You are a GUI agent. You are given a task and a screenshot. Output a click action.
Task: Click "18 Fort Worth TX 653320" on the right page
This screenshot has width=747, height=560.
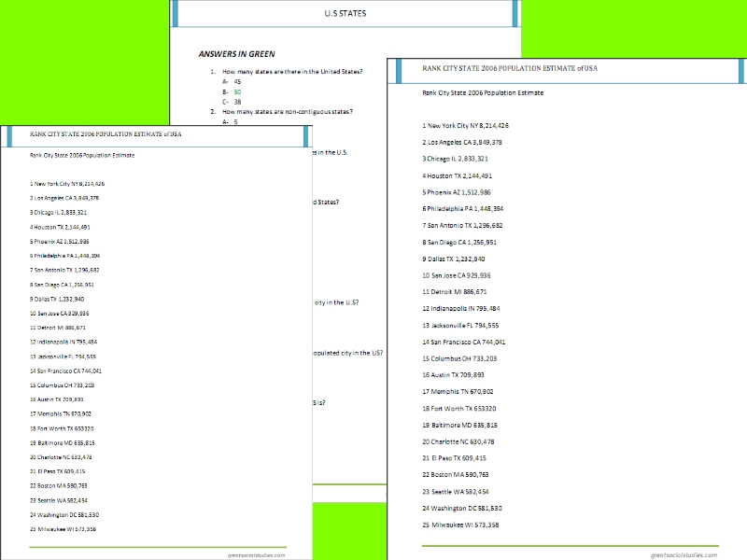pos(459,409)
